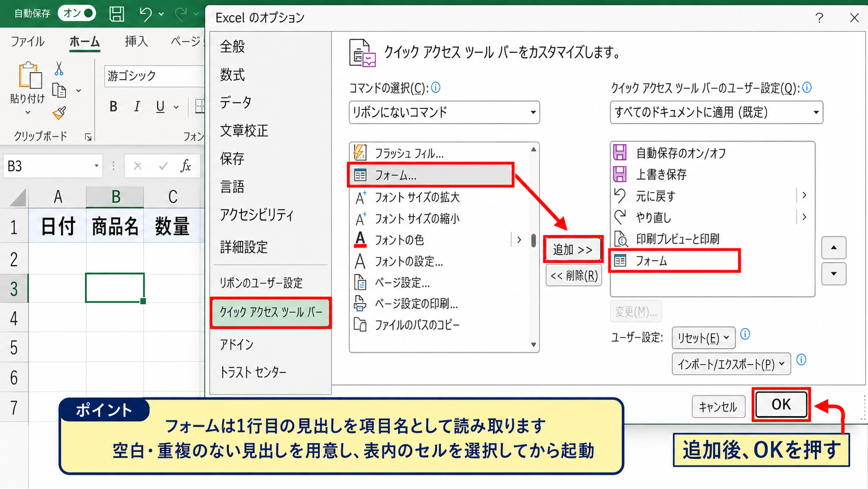
Task: Switch to the 挿入 ribbon tab
Action: (136, 42)
